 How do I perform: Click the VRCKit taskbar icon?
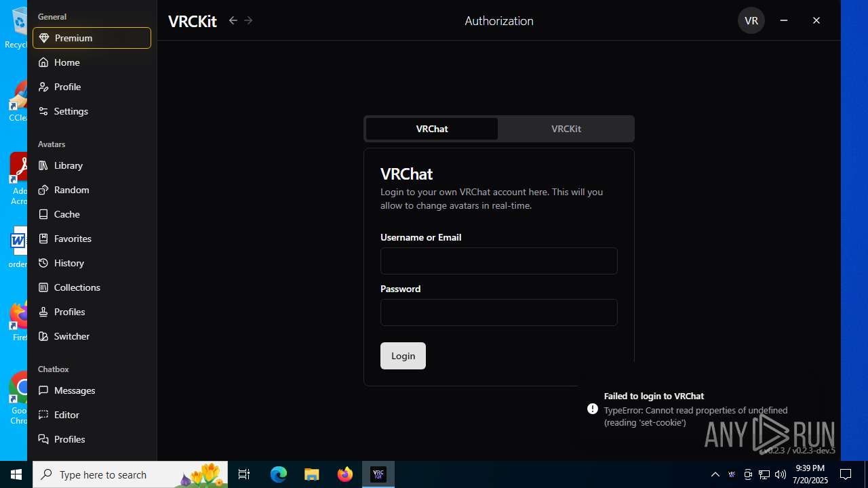pyautogui.click(x=378, y=474)
